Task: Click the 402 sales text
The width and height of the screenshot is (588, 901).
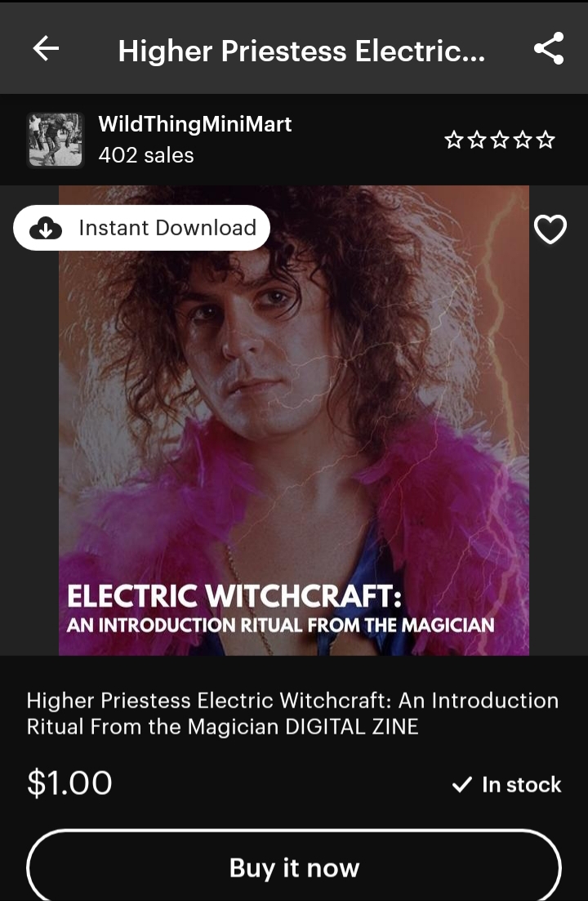Action: click(x=146, y=155)
